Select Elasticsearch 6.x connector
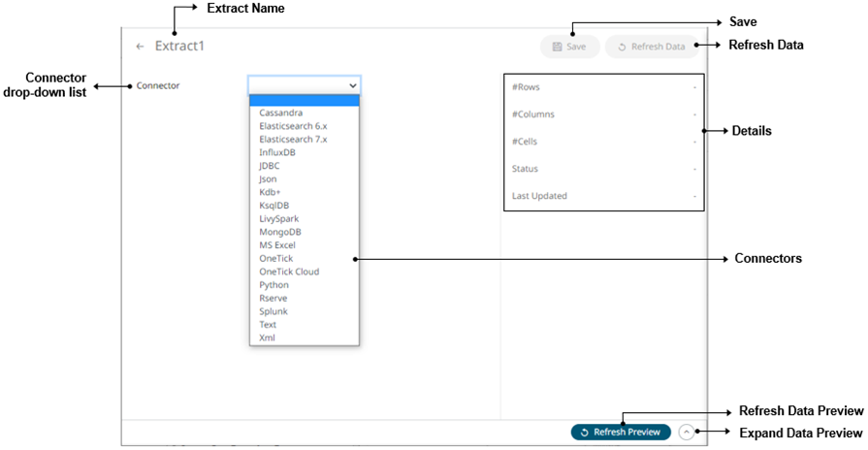Screen dimensions: 868x450 305,126
